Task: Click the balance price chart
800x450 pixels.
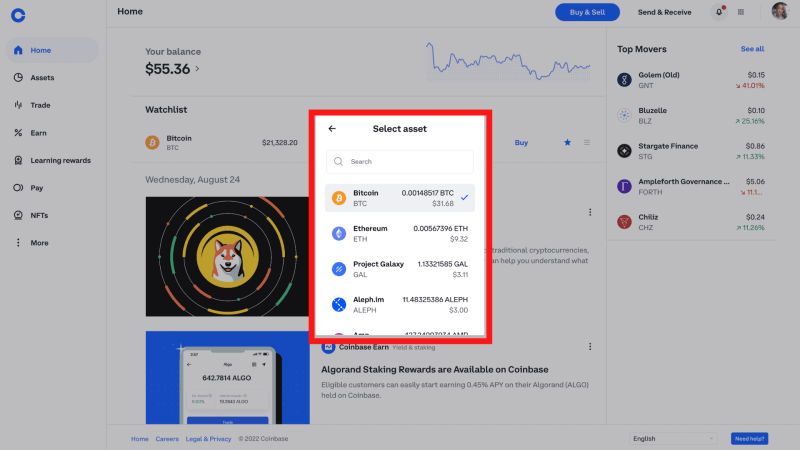Action: tap(508, 62)
